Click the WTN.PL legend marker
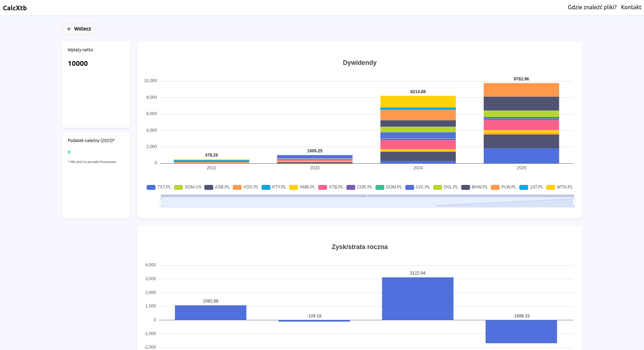Image resolution: width=644 pixels, height=350 pixels. click(550, 187)
